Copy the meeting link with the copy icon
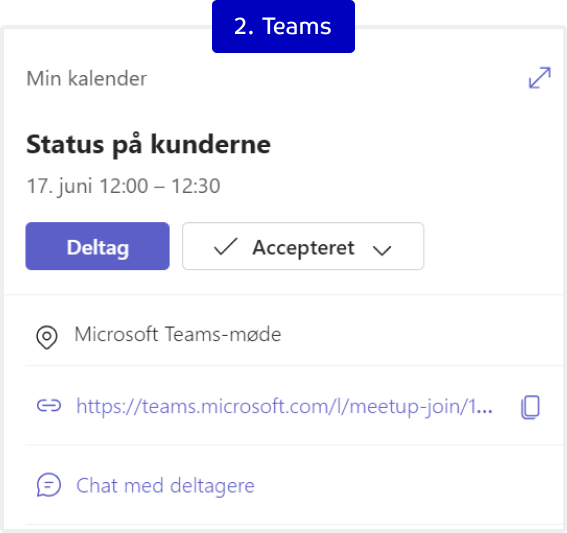 point(530,407)
